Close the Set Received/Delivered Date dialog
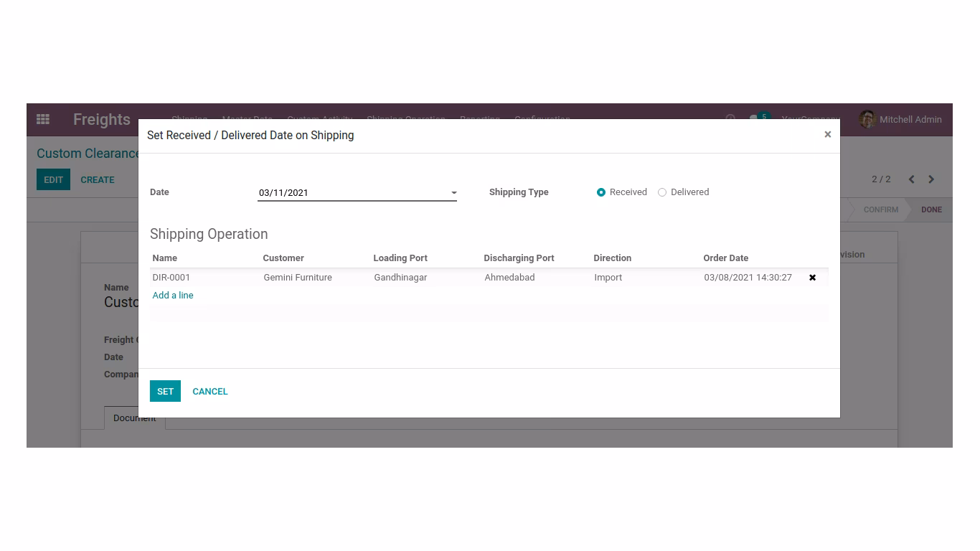 (x=827, y=134)
